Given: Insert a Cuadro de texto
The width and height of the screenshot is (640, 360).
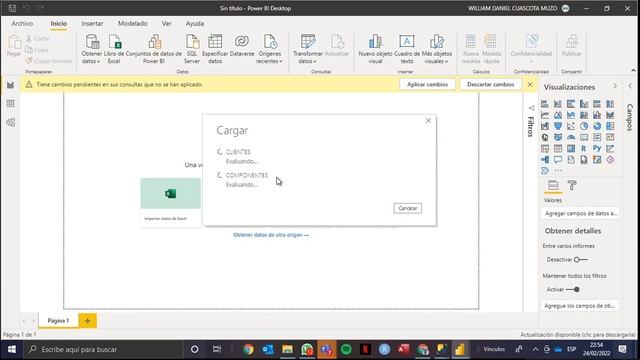Looking at the screenshot, I should 407,49.
